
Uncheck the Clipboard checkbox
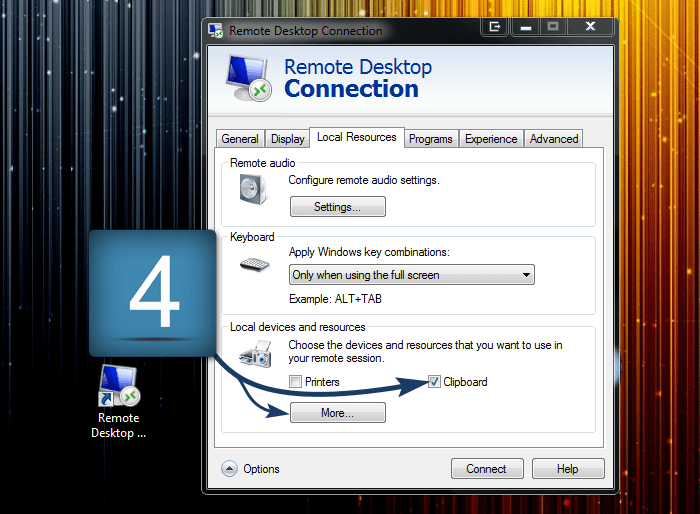click(434, 382)
